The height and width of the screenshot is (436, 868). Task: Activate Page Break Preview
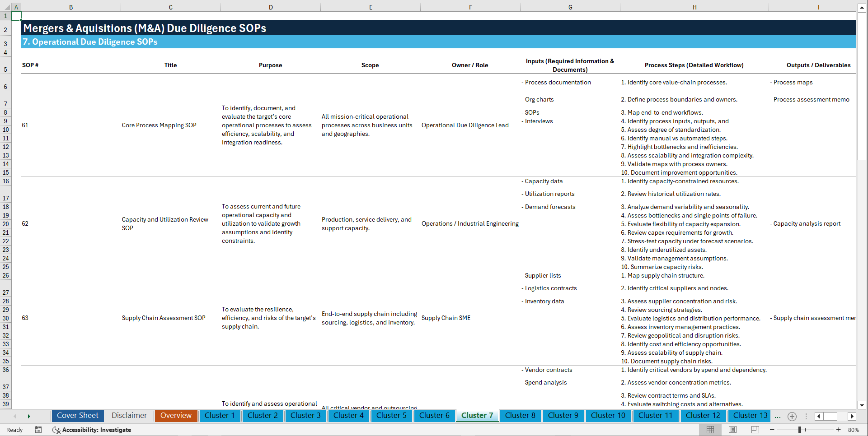[755, 430]
